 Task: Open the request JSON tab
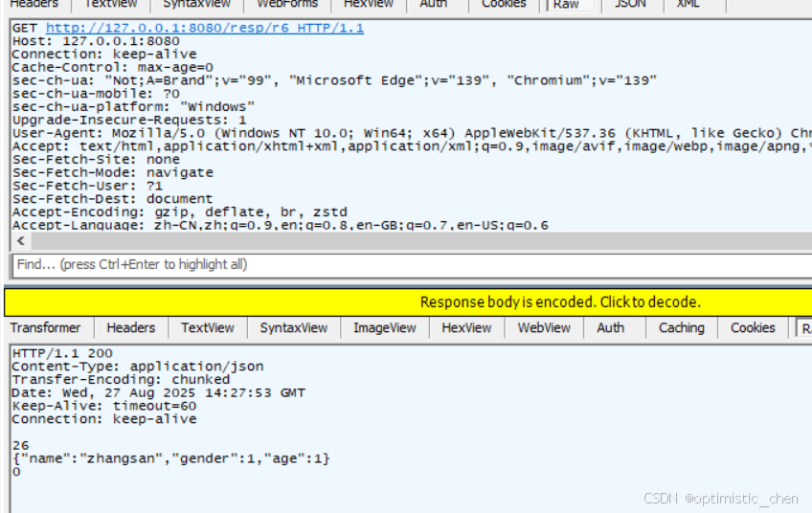pos(630,4)
